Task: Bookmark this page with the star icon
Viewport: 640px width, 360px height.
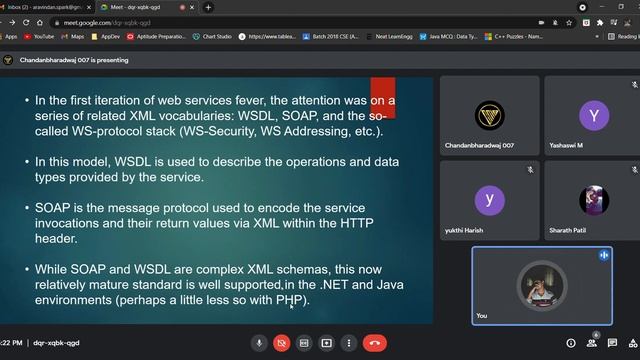Action: pos(569,23)
